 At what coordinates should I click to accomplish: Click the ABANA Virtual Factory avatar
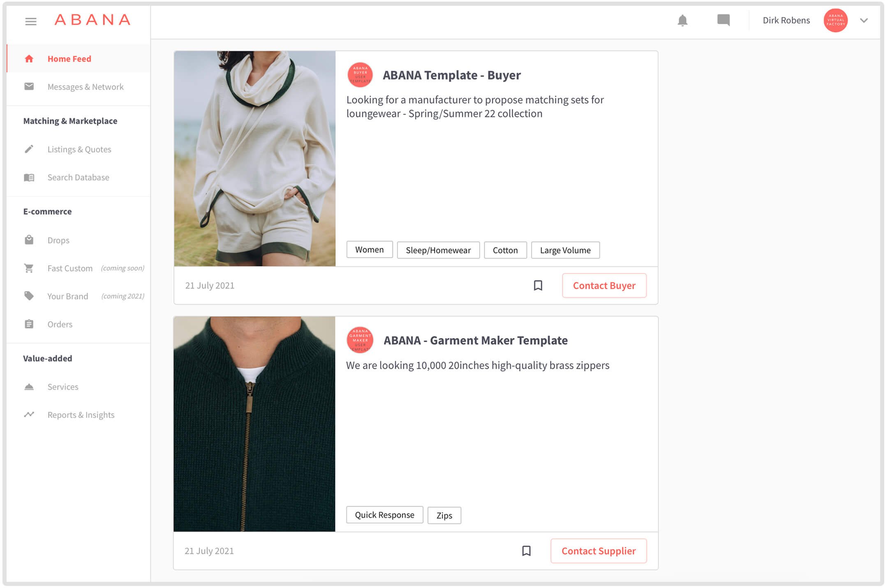coord(835,20)
